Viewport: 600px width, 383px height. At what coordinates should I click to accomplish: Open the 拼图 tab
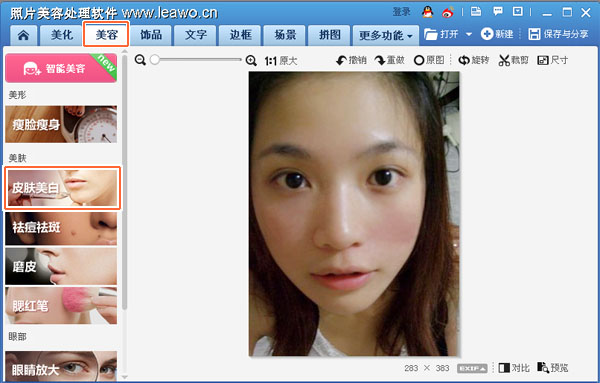point(329,35)
